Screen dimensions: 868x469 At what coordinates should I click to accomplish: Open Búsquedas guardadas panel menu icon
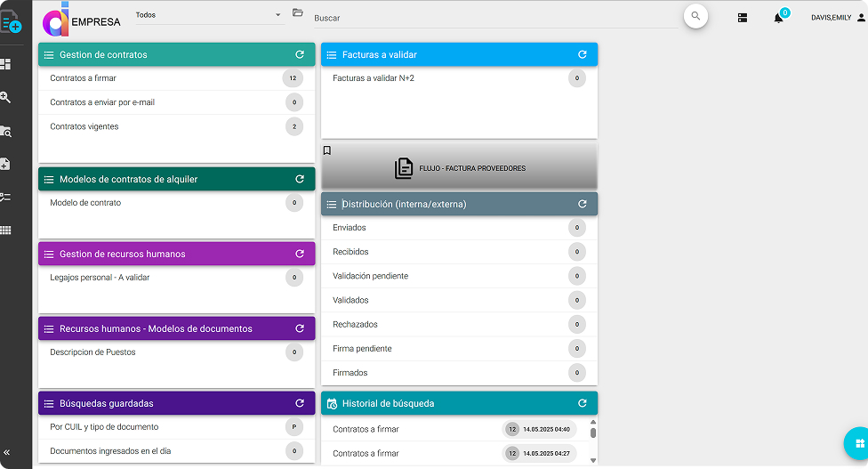click(x=49, y=403)
